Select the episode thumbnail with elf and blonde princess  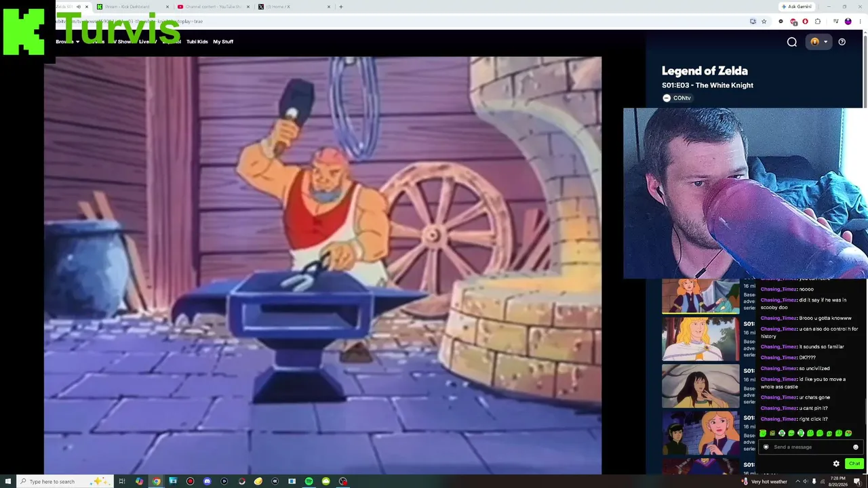(701, 432)
